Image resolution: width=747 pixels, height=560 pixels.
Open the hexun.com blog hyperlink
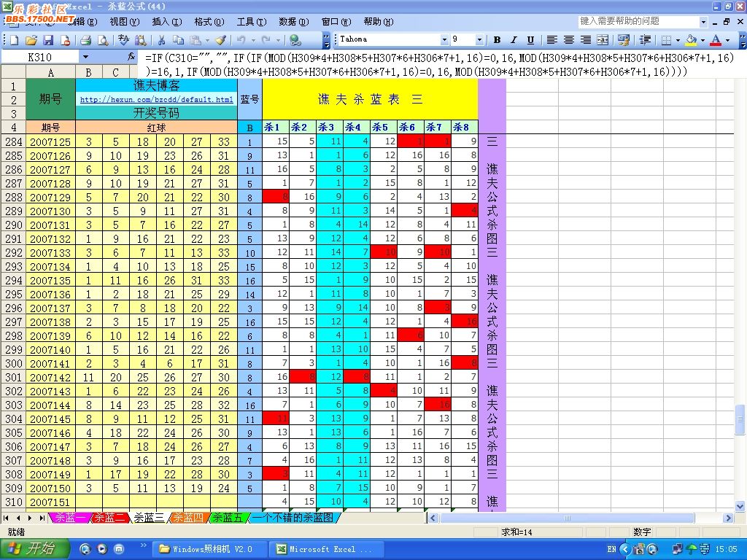(156, 99)
